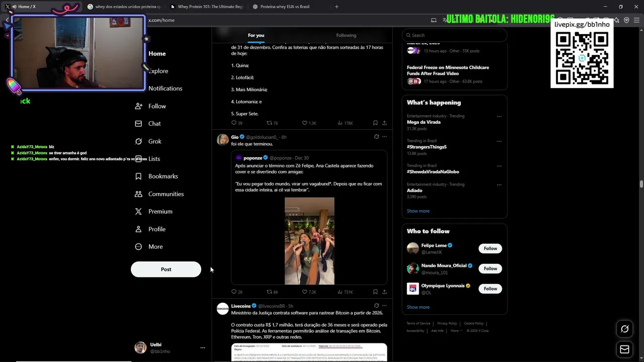Image resolution: width=644 pixels, height=362 pixels.
Task: Click the Post button
Action: tap(166, 269)
